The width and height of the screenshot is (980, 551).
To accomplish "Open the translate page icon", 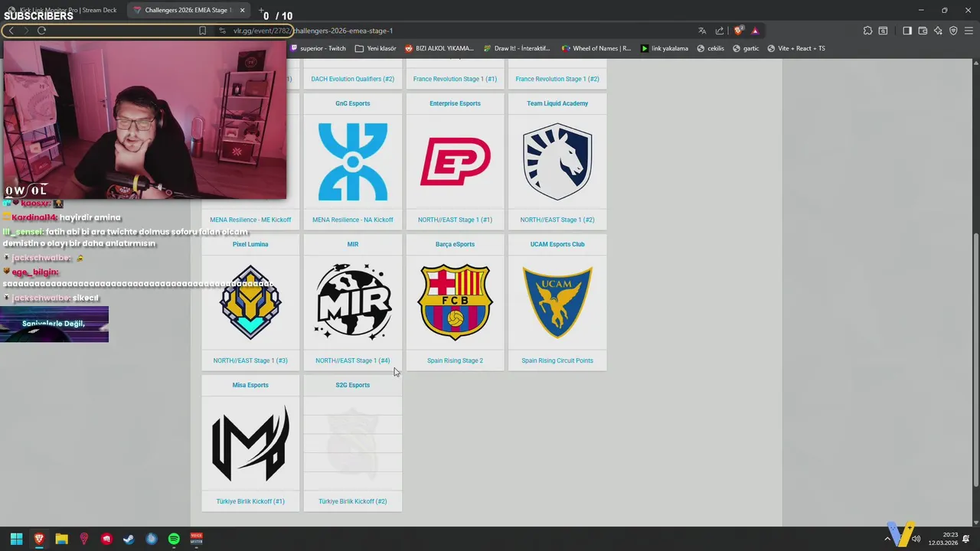I will (702, 31).
